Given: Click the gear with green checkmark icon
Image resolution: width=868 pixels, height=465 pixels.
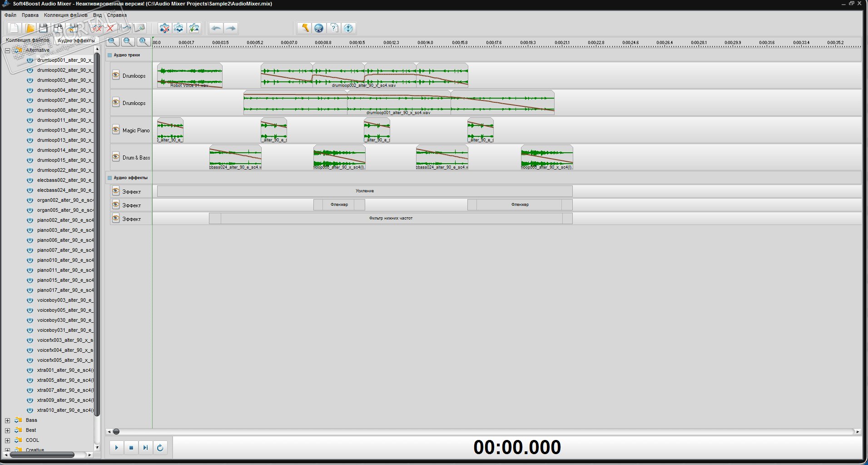Looking at the screenshot, I should (194, 28).
